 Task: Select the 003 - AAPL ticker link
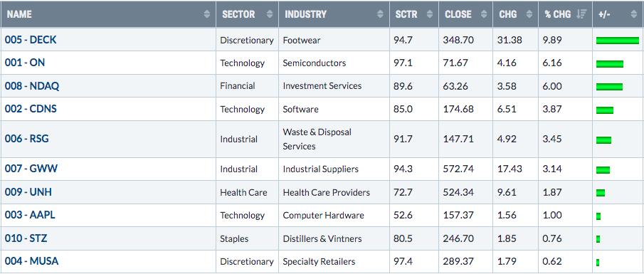coord(30,215)
